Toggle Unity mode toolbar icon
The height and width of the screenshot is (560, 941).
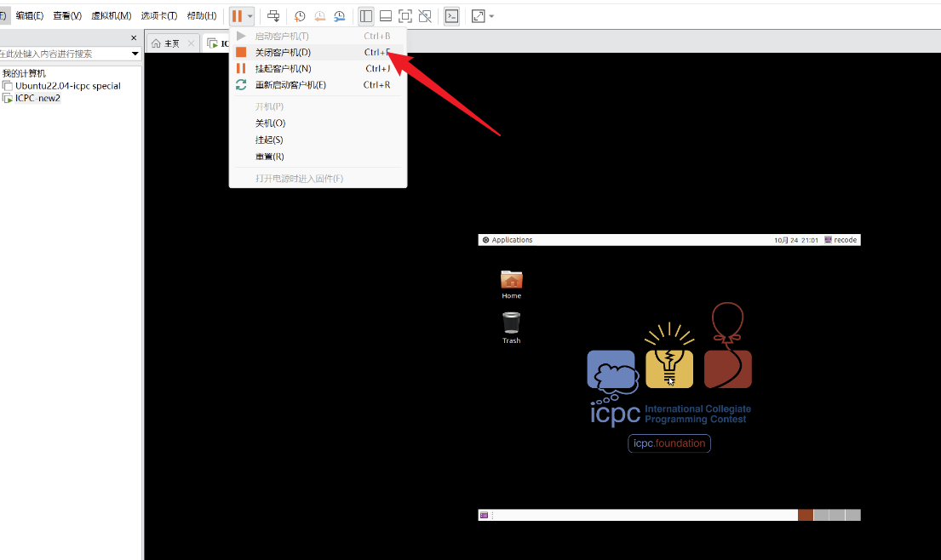[425, 16]
